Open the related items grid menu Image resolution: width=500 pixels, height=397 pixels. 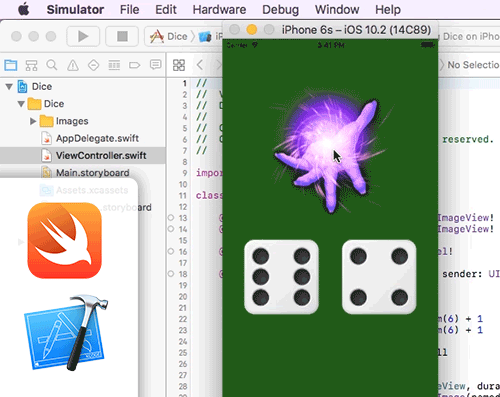179,65
